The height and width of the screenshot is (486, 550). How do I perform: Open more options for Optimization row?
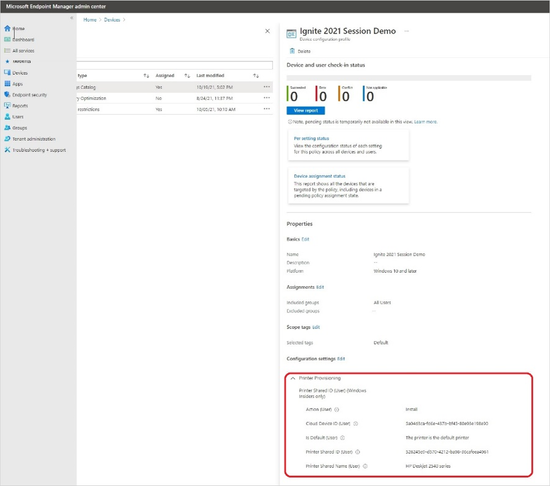tap(267, 98)
